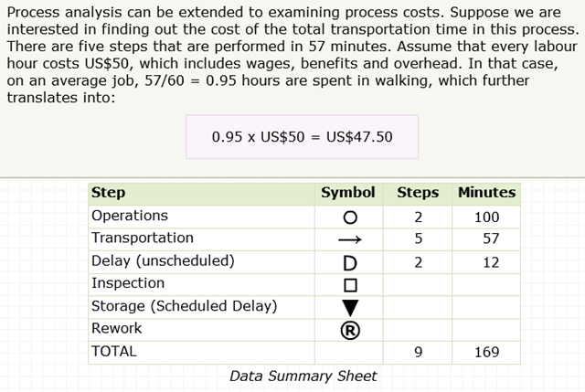Click the Transportation arrow symbol
This screenshot has width=585, height=392.
pos(349,239)
